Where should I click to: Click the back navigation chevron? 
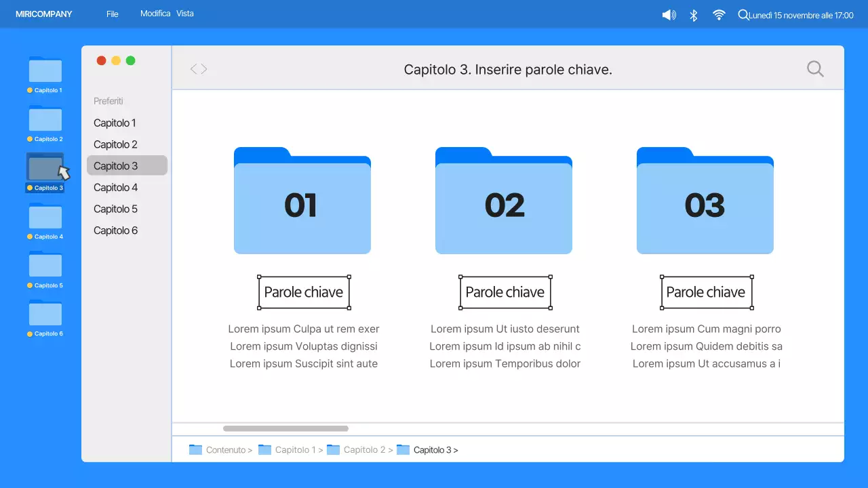click(193, 68)
